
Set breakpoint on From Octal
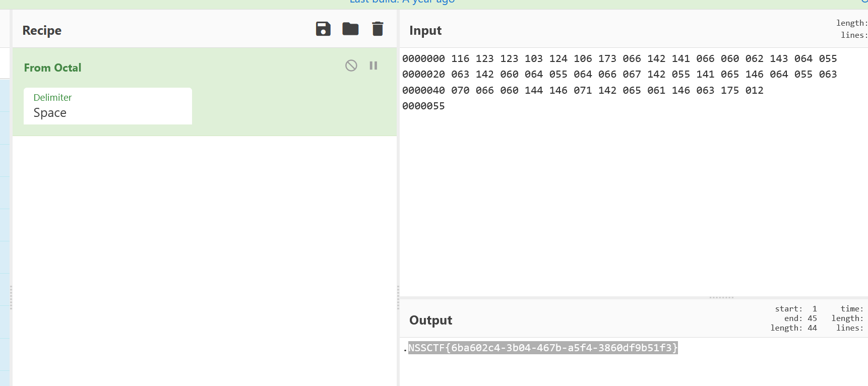[x=374, y=66]
